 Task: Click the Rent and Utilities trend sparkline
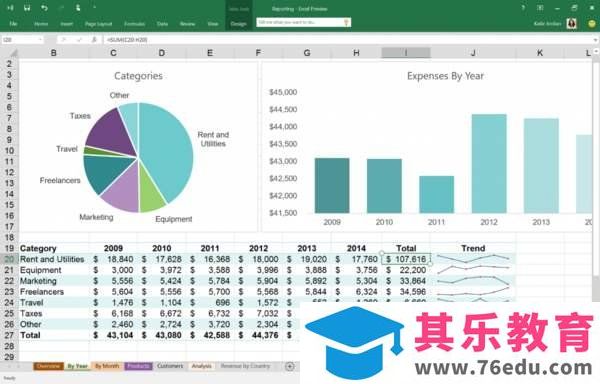click(x=473, y=259)
